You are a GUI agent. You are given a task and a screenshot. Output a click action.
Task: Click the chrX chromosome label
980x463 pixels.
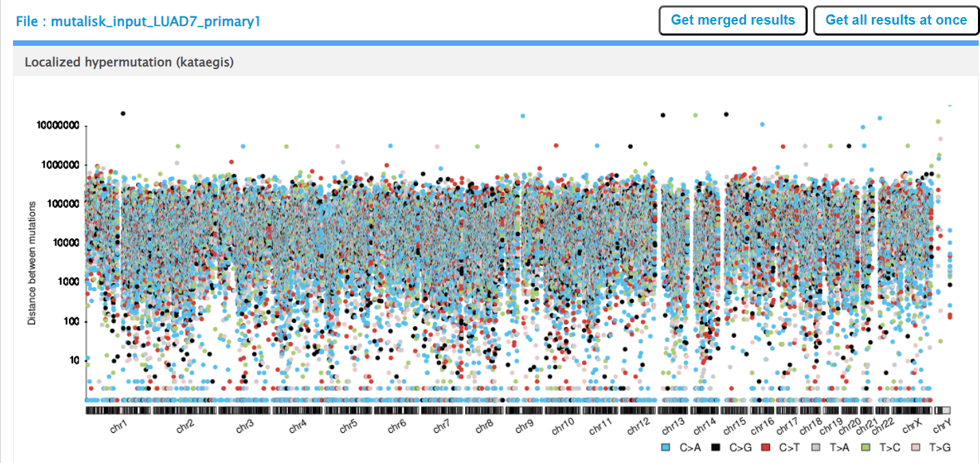coord(912,427)
